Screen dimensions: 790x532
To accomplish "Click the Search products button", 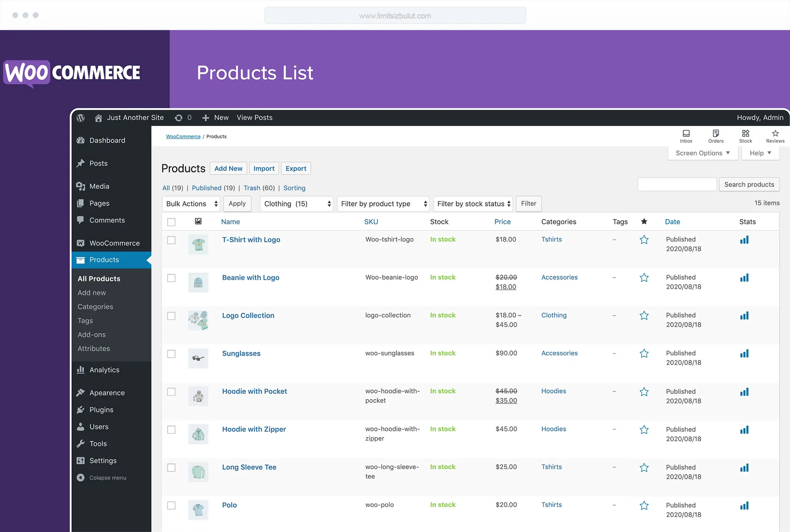I will pyautogui.click(x=749, y=184).
